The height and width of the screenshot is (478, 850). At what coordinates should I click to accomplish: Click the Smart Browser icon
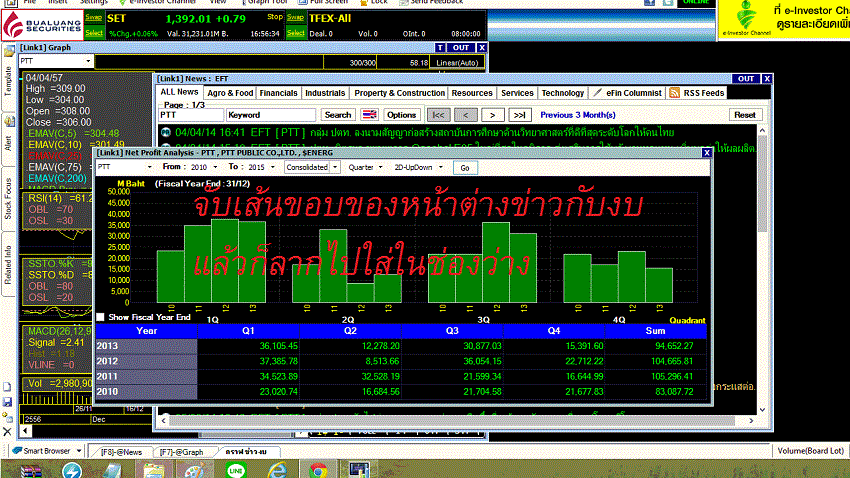pos(17,451)
